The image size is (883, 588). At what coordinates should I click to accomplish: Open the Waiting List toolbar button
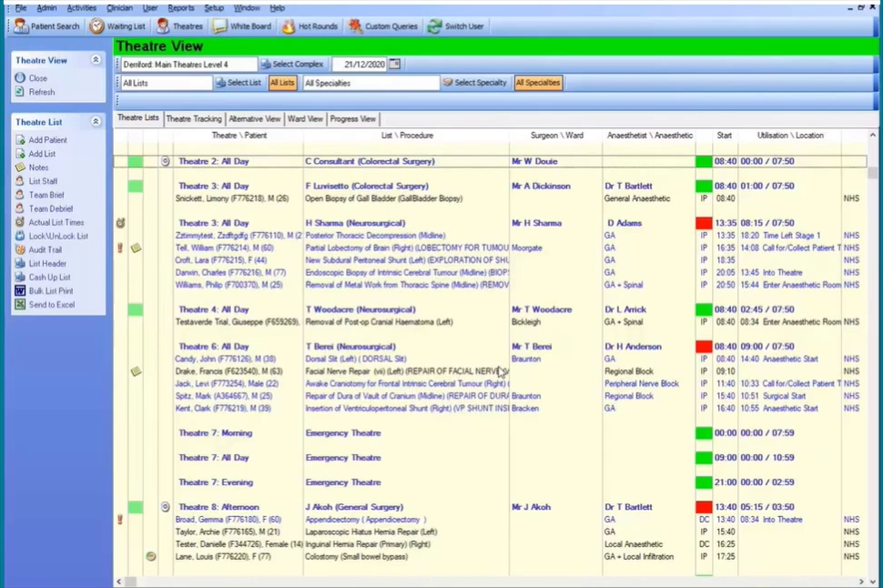click(117, 25)
